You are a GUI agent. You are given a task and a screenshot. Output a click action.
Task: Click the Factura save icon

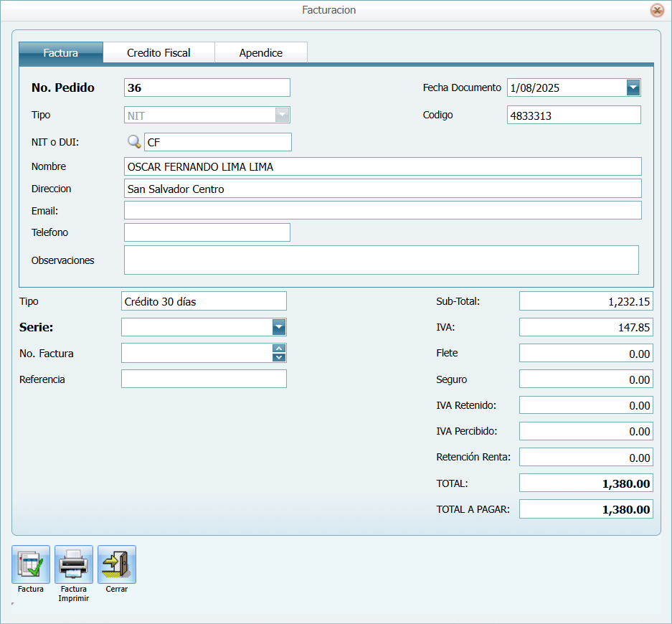pos(31,564)
